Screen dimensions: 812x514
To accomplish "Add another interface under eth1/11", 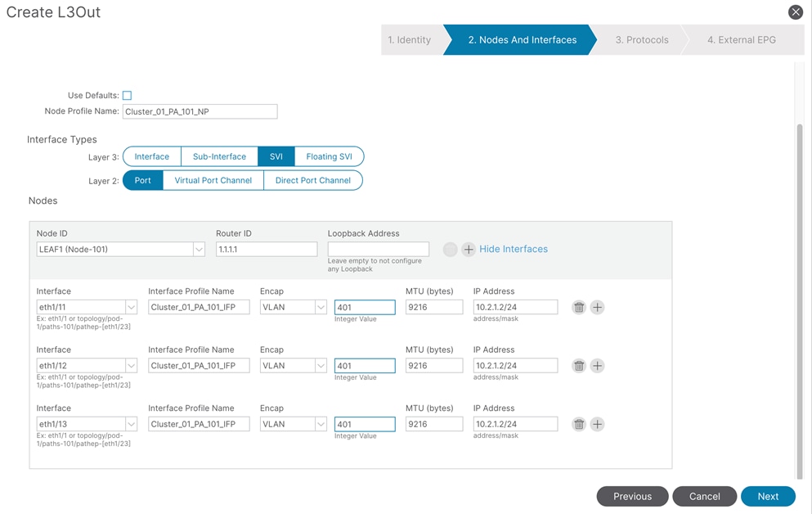I will [598, 306].
